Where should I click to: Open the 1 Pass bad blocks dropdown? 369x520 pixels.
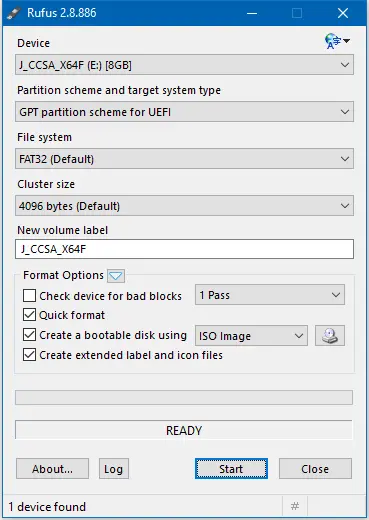point(270,295)
